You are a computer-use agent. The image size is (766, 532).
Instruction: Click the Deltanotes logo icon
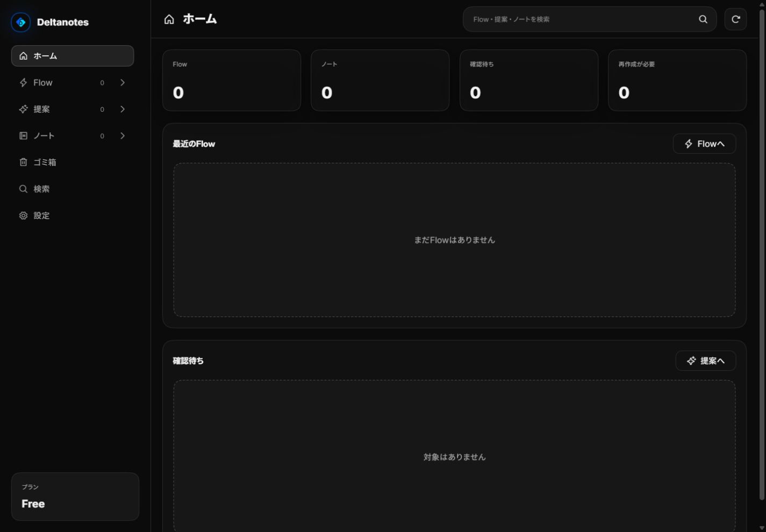tap(21, 22)
